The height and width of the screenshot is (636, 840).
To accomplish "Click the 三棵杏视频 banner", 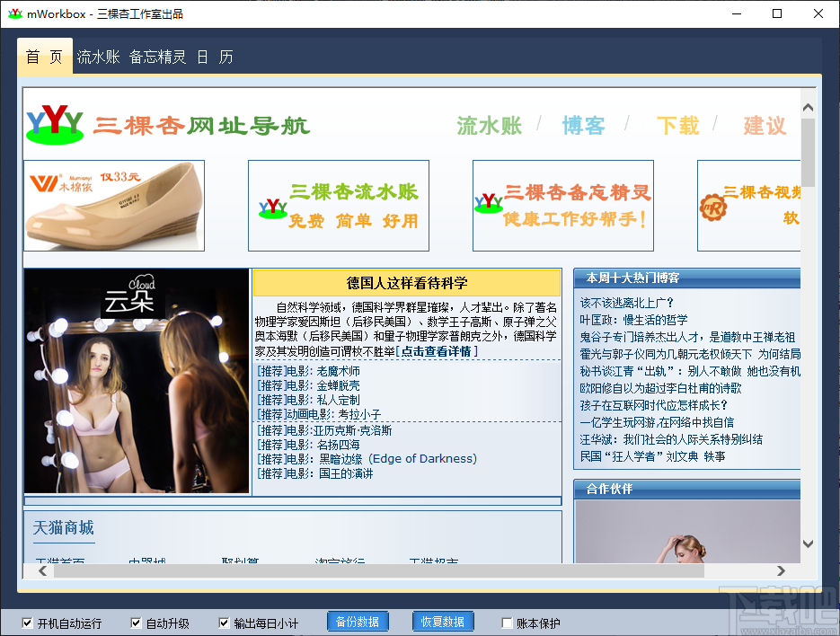I will (x=749, y=206).
